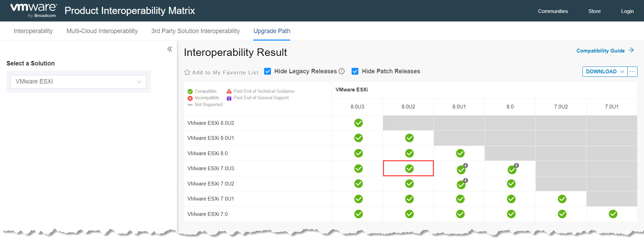
Task: Click Past End of Technical Guidance legend icon
Action: [x=229, y=91]
